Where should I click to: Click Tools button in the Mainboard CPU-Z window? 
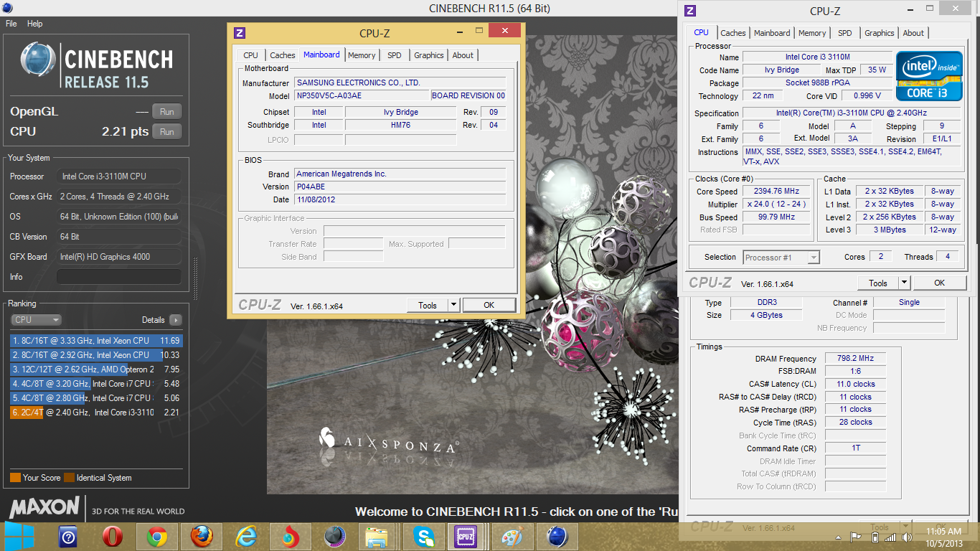point(428,305)
